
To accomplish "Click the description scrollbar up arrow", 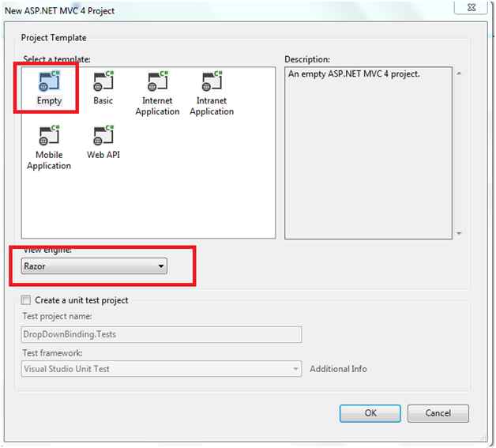I will [x=459, y=73].
